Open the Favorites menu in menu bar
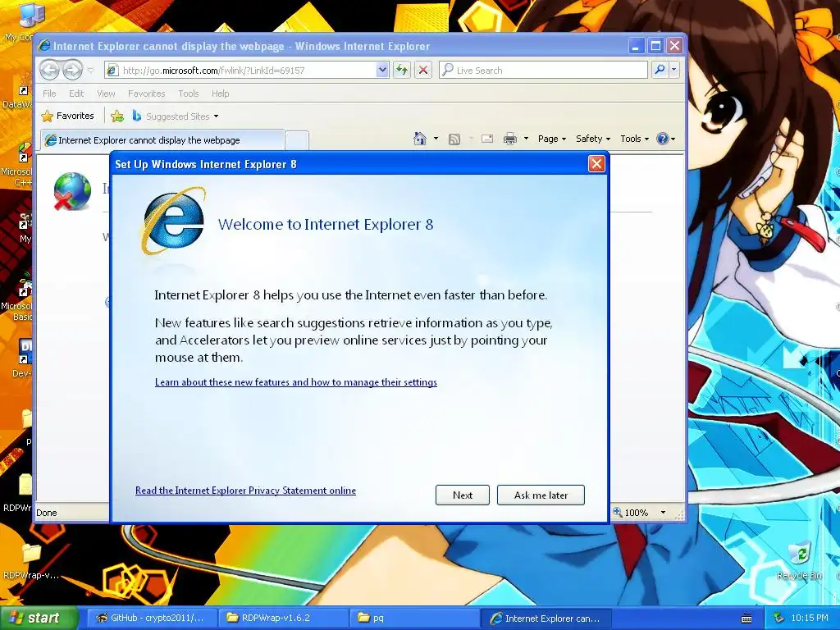The height and width of the screenshot is (630, 840). 146,94
